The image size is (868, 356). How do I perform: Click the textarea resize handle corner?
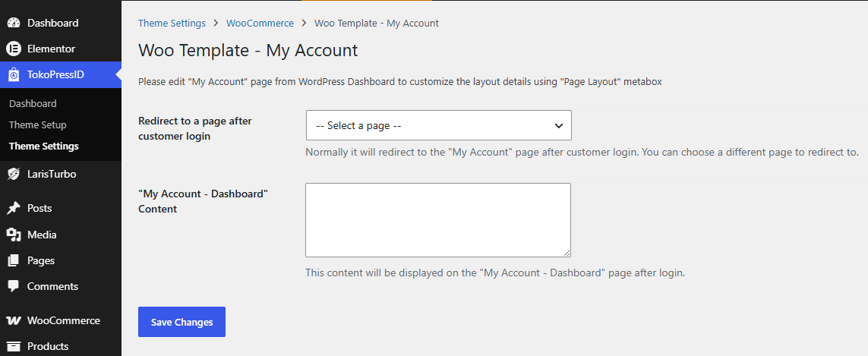point(567,253)
